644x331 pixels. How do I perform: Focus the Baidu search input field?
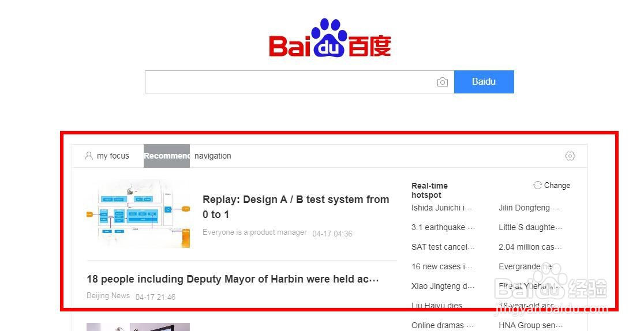pos(299,82)
